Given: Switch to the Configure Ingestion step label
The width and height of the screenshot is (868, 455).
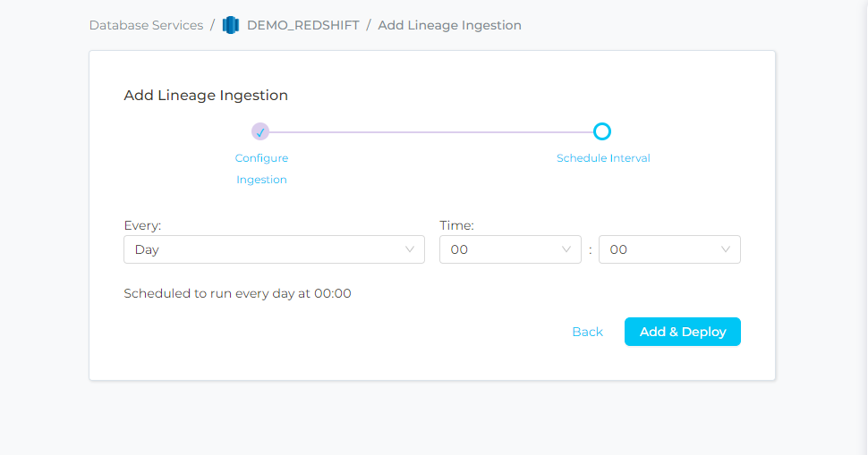Looking at the screenshot, I should coord(261,168).
